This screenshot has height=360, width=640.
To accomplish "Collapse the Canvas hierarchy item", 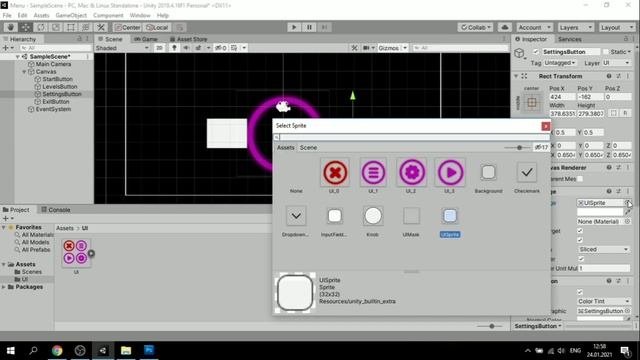I will pyautogui.click(x=24, y=72).
